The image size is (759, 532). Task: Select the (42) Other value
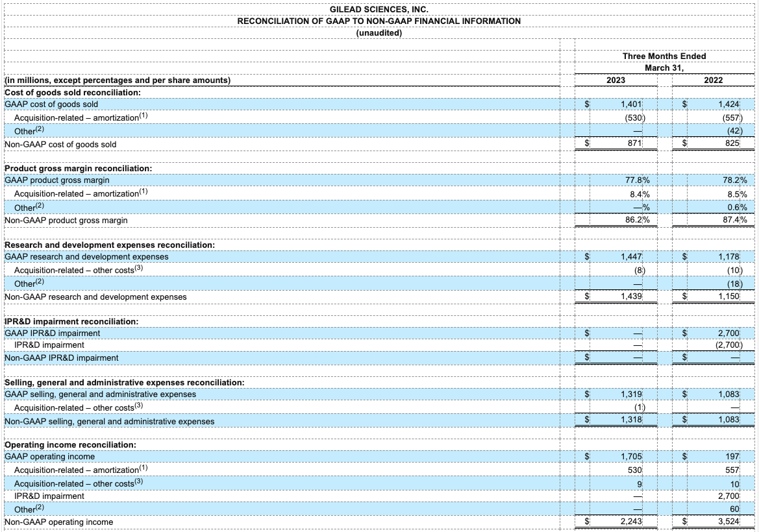(734, 130)
